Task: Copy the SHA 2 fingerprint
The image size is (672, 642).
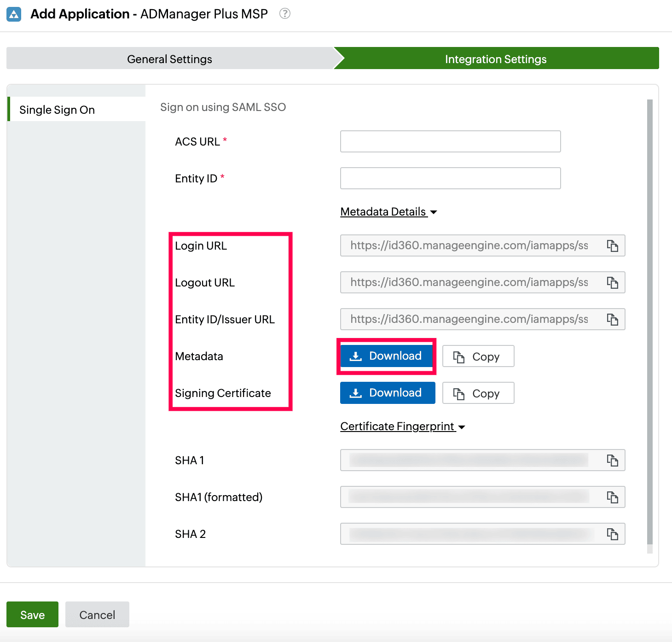Action: [613, 534]
